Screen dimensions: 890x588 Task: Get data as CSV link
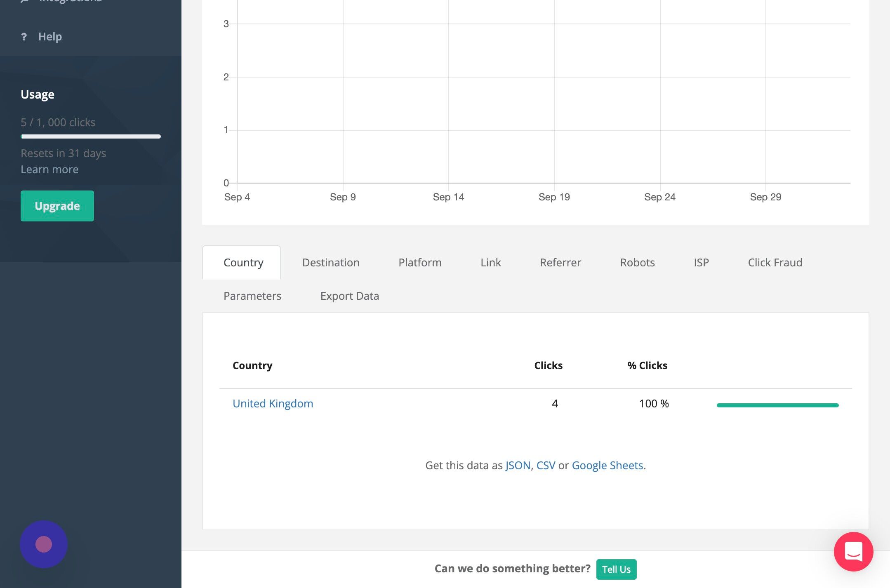click(546, 465)
